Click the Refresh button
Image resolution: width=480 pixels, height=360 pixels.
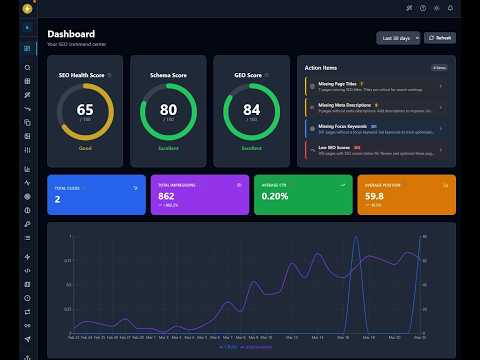tap(440, 38)
